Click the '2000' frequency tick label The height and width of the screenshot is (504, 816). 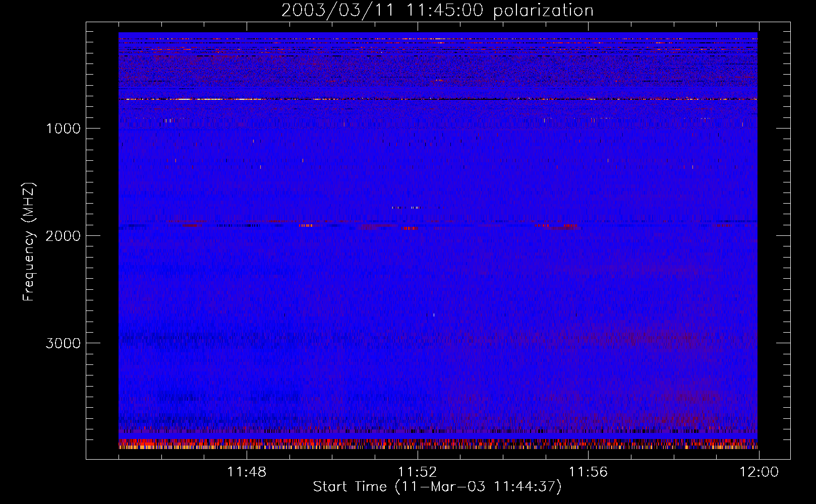[x=63, y=236]
